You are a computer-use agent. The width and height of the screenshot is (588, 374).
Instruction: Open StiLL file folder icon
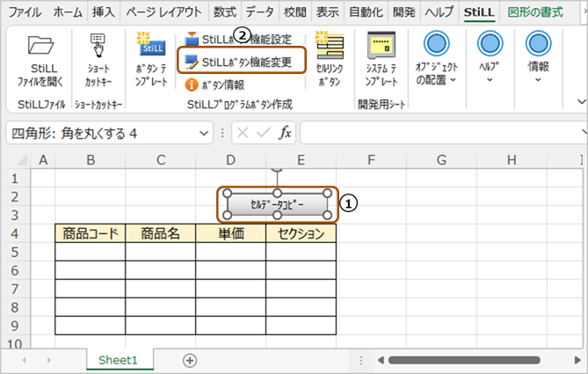tap(41, 45)
